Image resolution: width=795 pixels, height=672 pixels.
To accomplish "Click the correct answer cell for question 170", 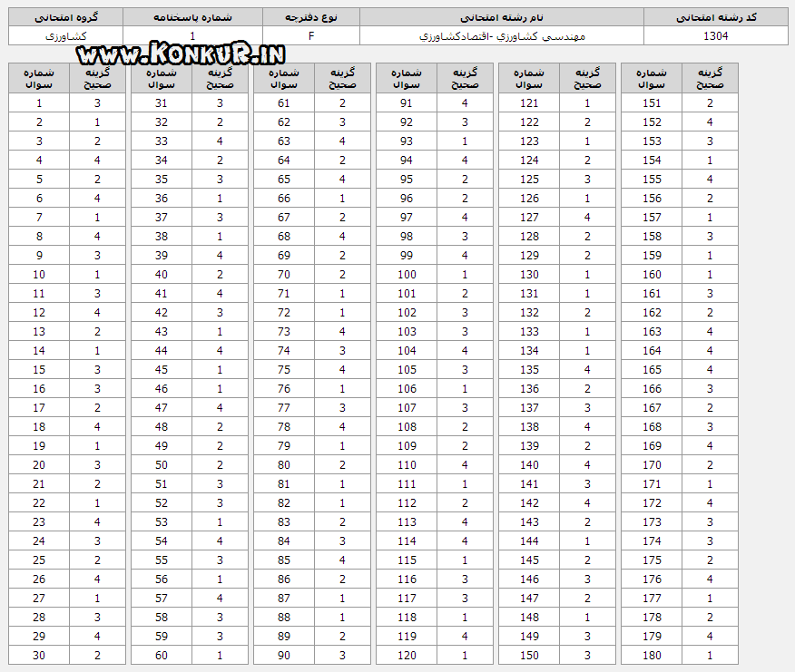I will [710, 465].
